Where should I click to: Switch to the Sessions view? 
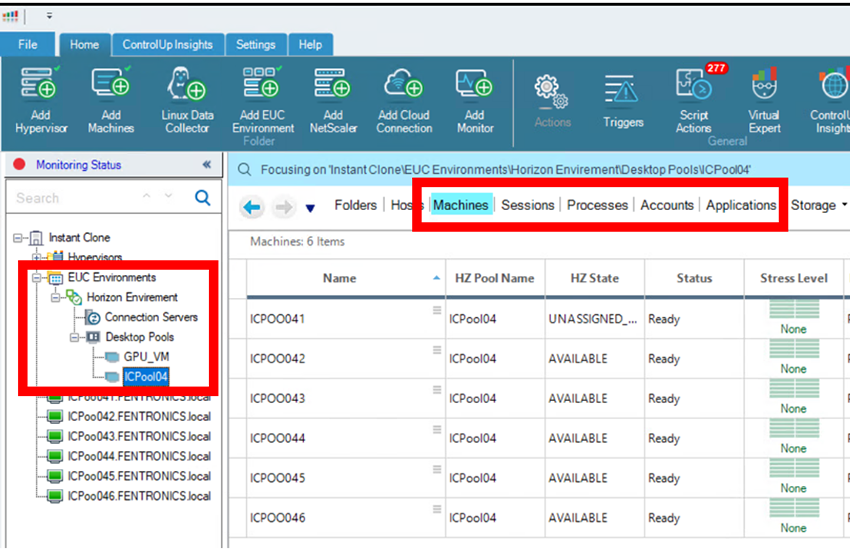pyautogui.click(x=527, y=205)
